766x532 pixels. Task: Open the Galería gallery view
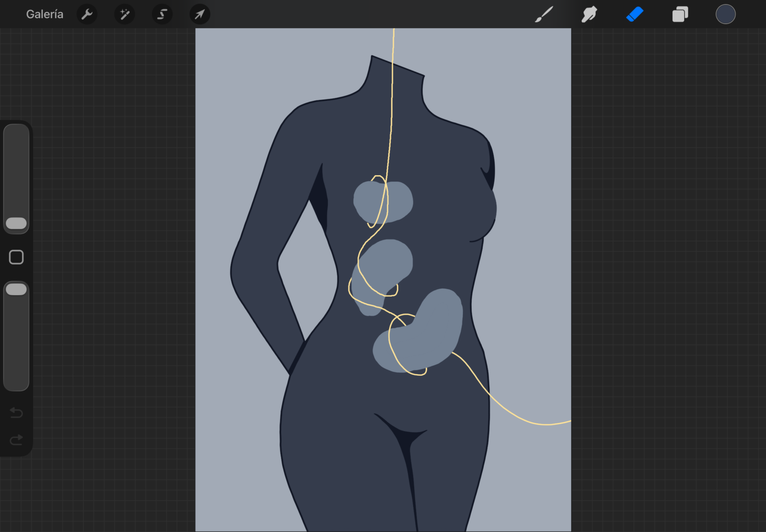(45, 14)
